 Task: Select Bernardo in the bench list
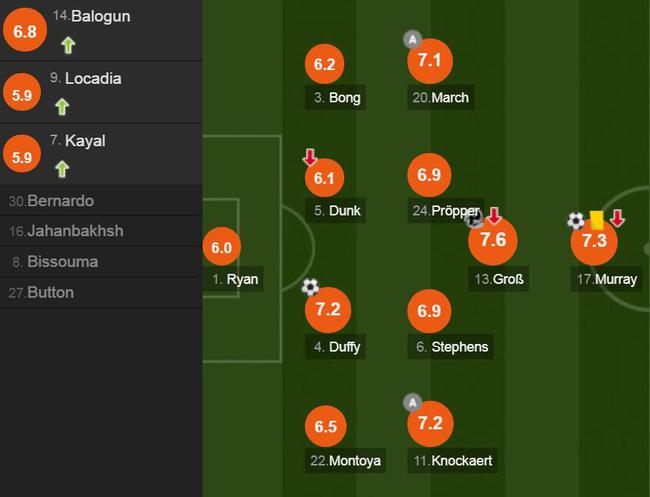101,201
